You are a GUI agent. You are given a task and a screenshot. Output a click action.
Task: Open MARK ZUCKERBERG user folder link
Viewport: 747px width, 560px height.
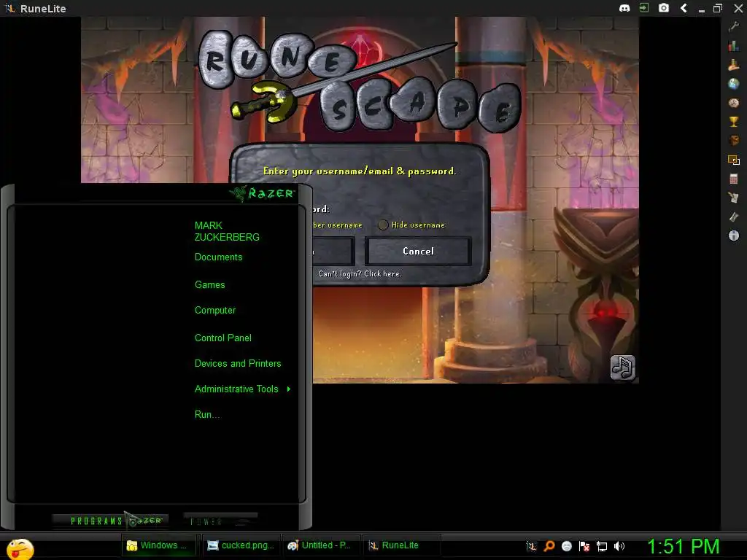227,231
